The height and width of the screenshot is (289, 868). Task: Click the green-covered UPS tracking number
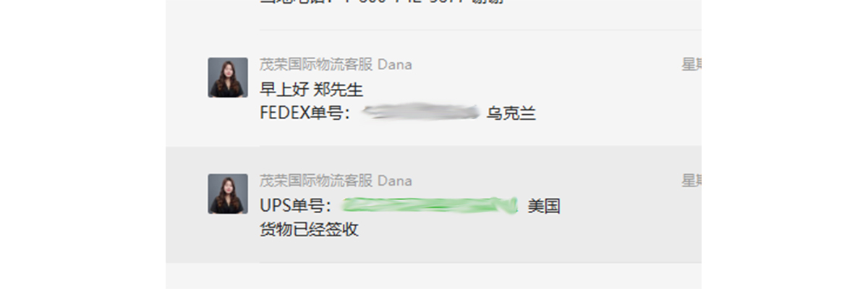(x=430, y=205)
